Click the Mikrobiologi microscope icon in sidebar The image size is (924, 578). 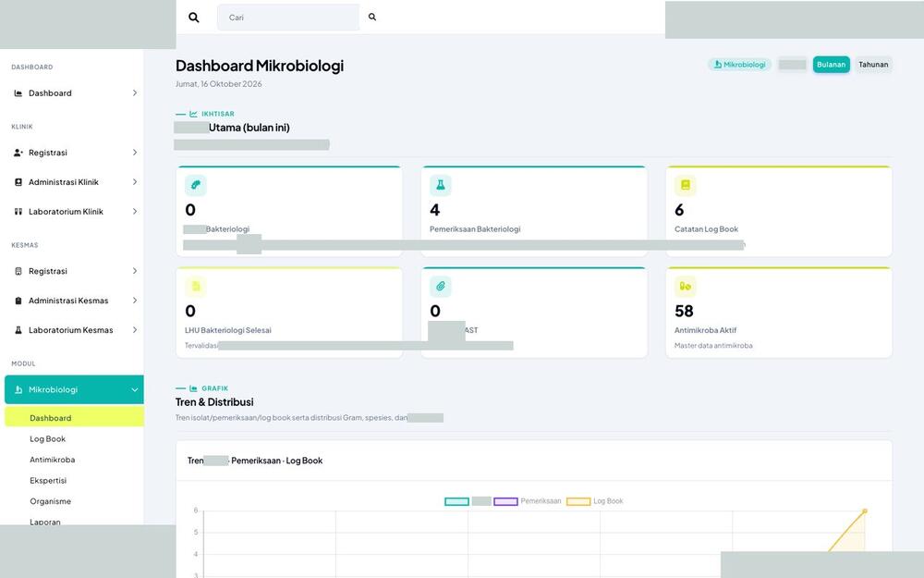click(18, 390)
